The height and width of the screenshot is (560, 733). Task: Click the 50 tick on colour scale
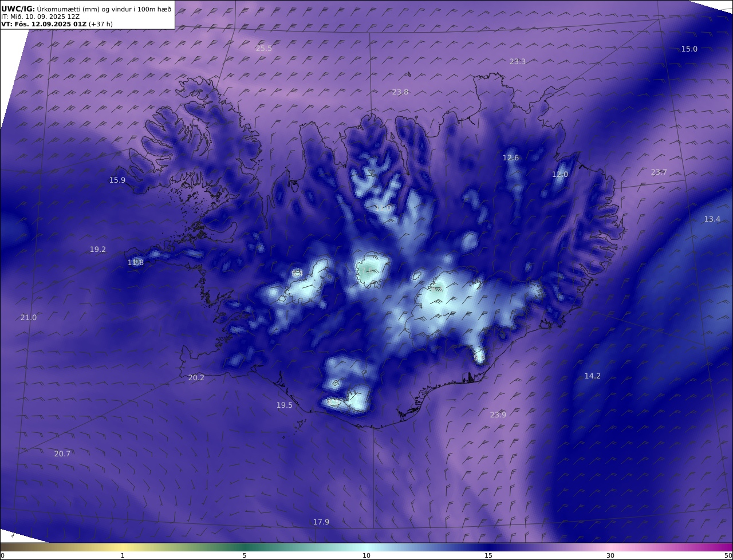[728, 555]
